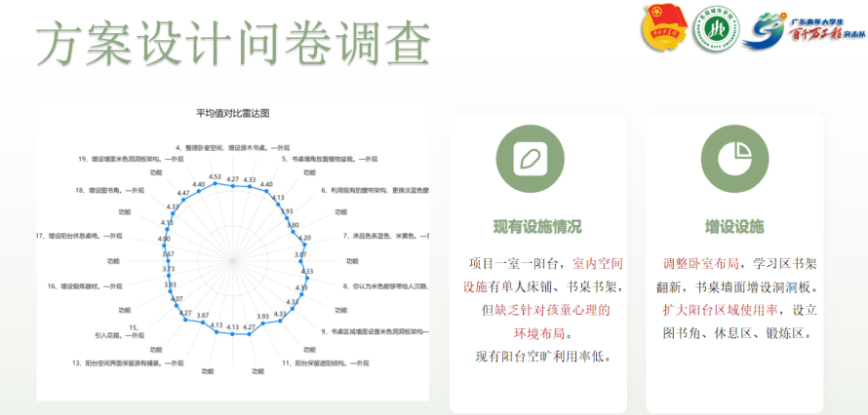Screen dimensions: 868x415
Task: Click axis label 11 阳台保留遮阳结构
Action: 324,363
